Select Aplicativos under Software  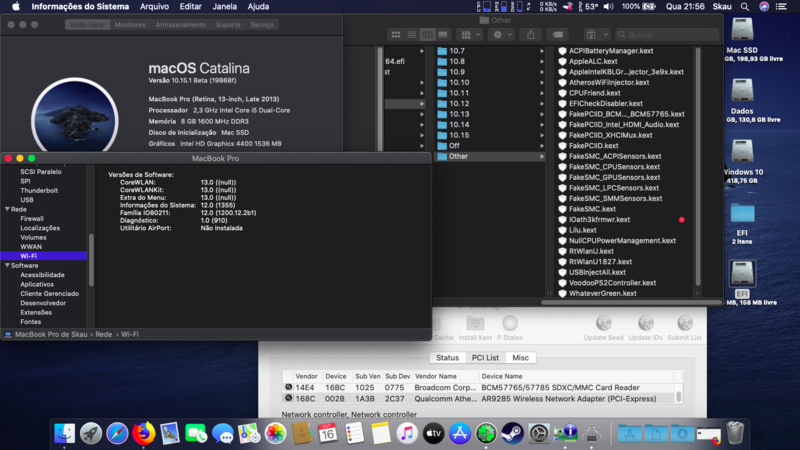click(37, 284)
